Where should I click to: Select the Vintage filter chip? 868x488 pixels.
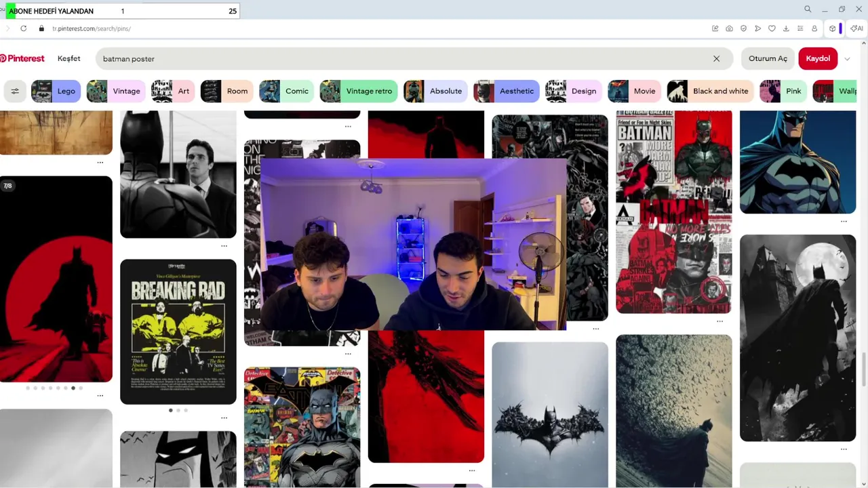[116, 91]
